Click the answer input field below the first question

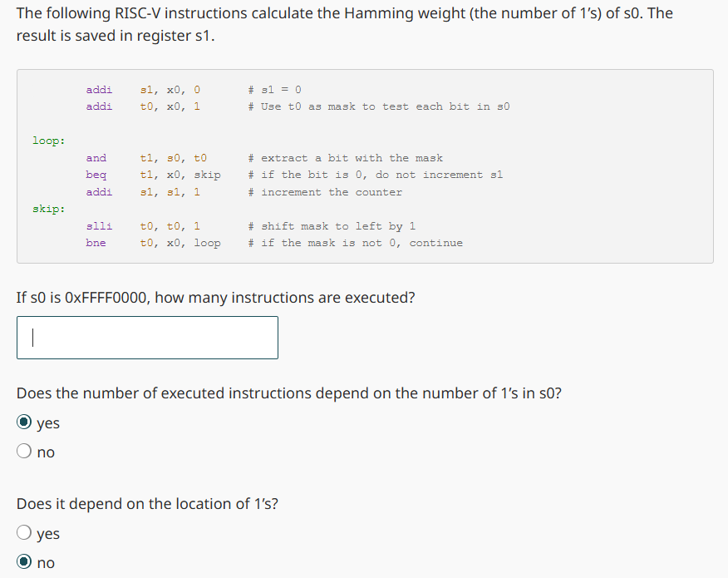[146, 337]
